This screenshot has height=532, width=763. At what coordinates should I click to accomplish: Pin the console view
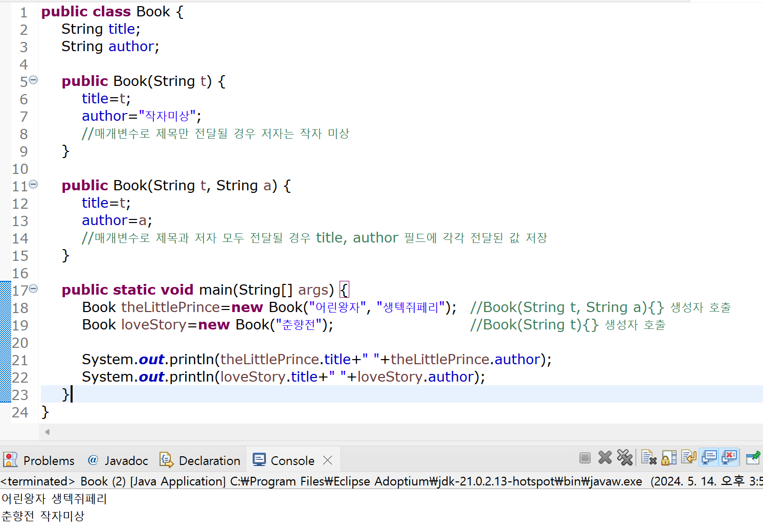[753, 457]
